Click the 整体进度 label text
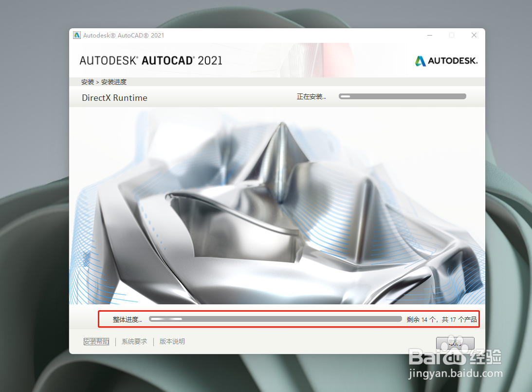Image resolution: width=532 pixels, height=392 pixels. click(x=128, y=319)
